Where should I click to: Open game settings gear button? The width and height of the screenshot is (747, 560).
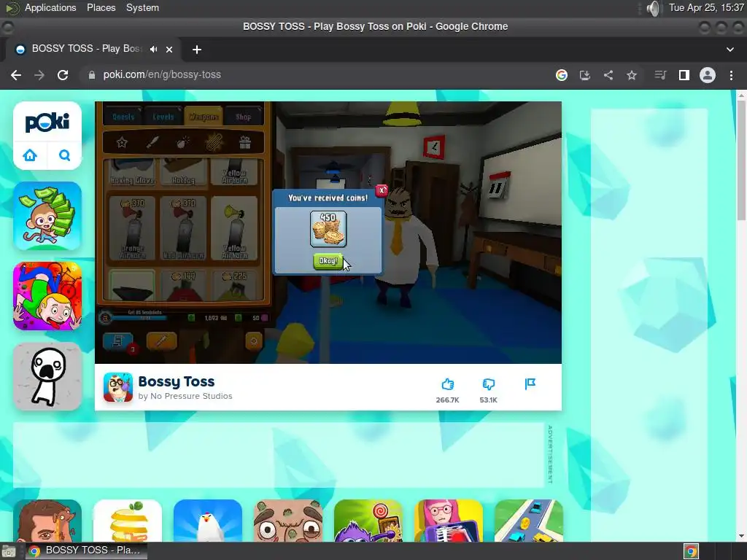tap(253, 341)
